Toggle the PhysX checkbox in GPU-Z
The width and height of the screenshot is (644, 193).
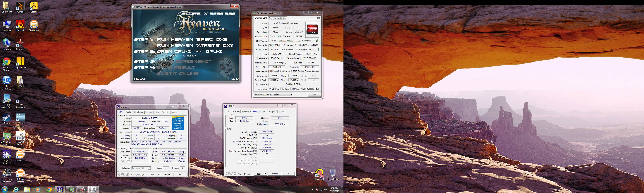pos(292,89)
